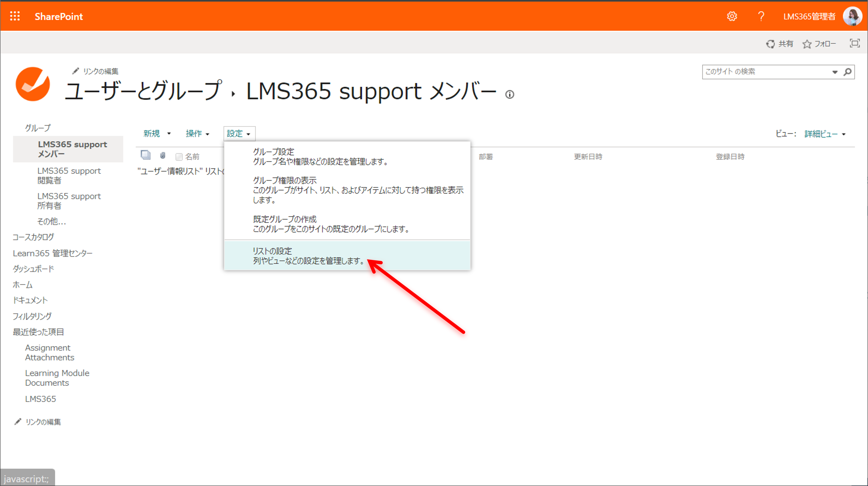The image size is (868, 486).
Task: Click the attachment paperclip column icon
Action: pos(163,155)
